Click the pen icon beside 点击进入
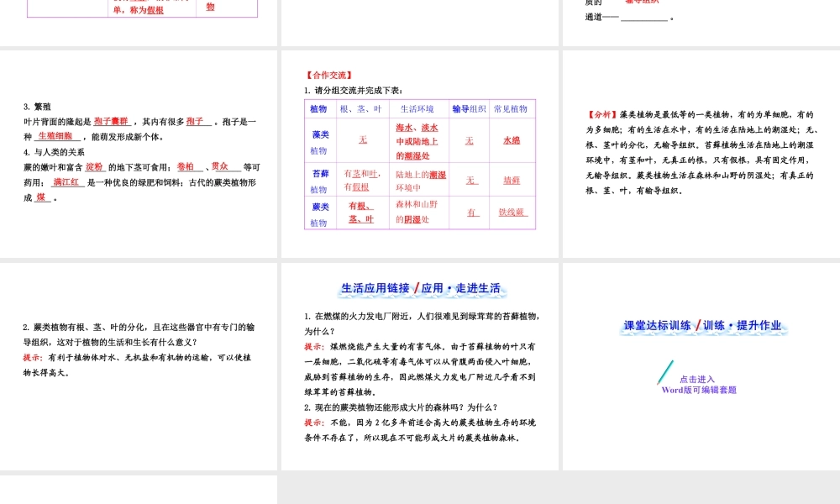Viewport: 840px width, 504px height. (x=665, y=372)
